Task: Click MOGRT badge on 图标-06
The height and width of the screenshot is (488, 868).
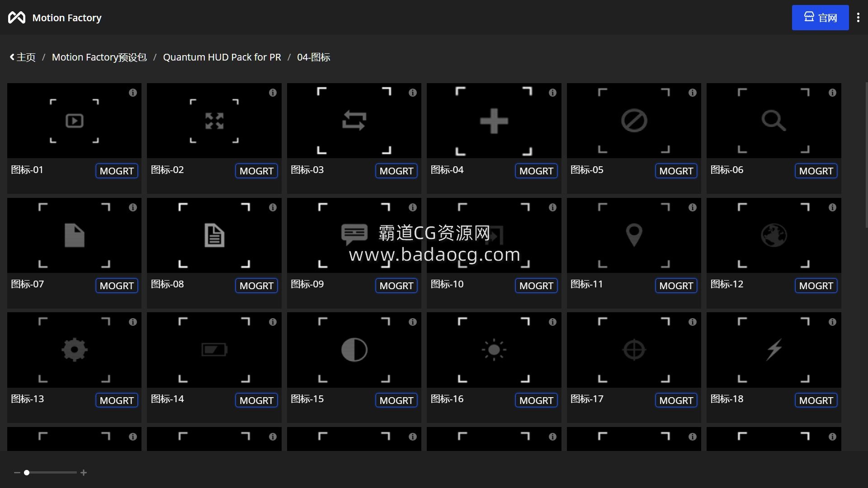Action: (816, 171)
